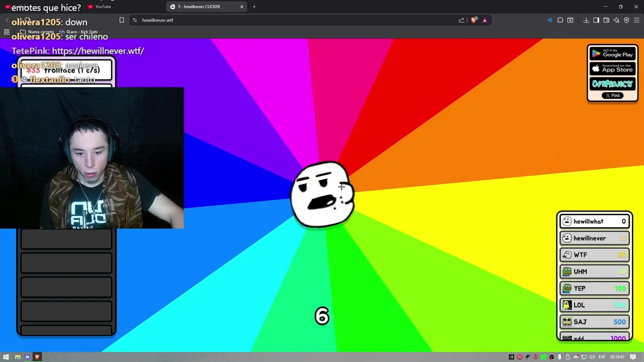Open the Brave VPN shield icon
The width and height of the screenshot is (644, 362).
pyautogui.click(x=626, y=20)
